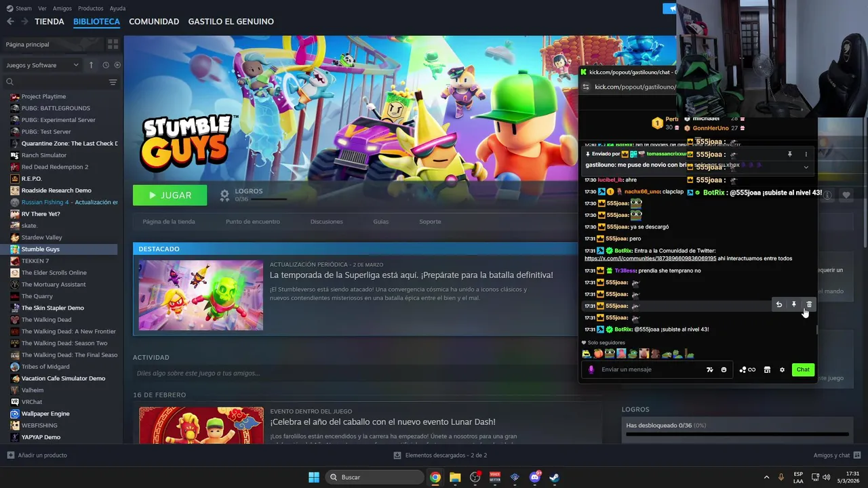The height and width of the screenshot is (488, 868).
Task: Pin the highlighted 555joaa chat message
Action: (794, 305)
